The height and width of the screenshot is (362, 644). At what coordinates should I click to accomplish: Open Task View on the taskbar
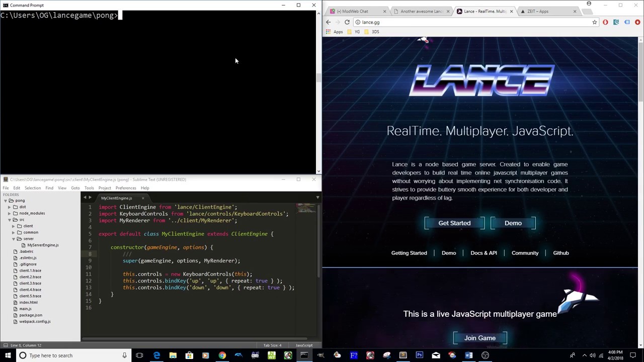point(139,355)
